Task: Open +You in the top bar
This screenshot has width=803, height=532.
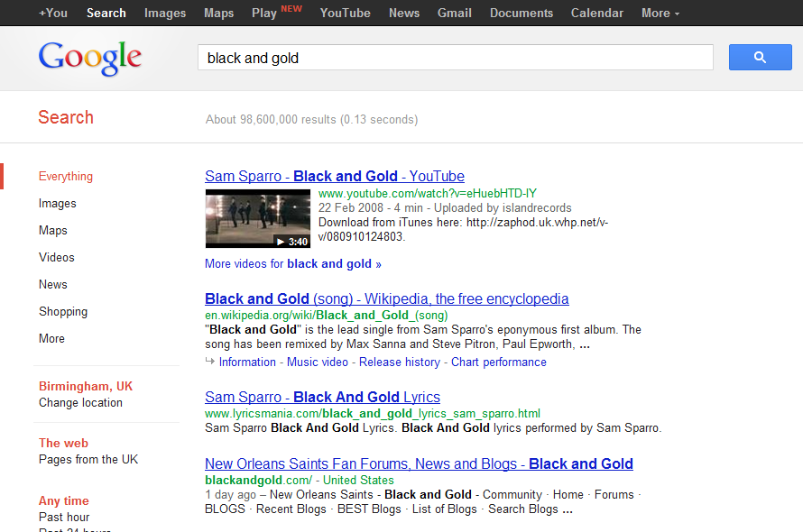Action: [53, 13]
